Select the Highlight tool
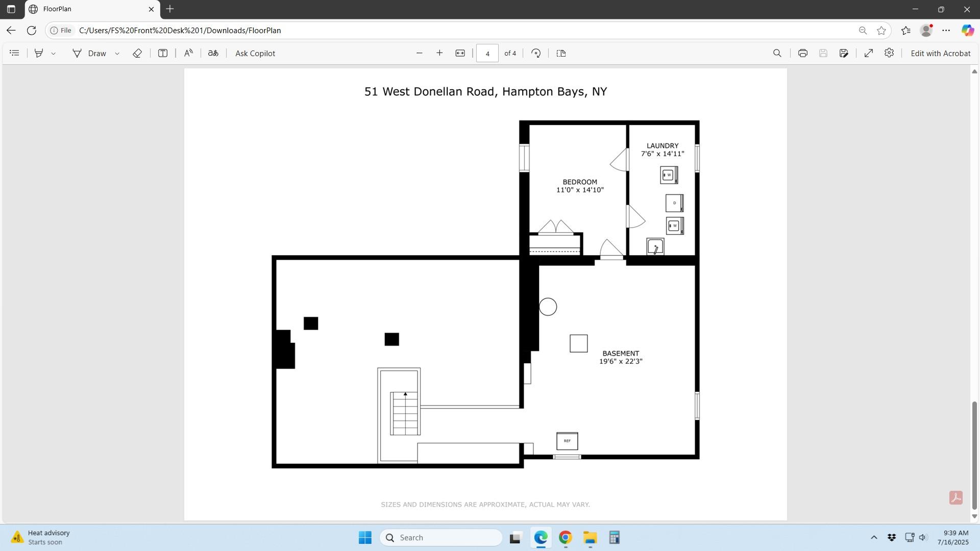 pos(39,53)
